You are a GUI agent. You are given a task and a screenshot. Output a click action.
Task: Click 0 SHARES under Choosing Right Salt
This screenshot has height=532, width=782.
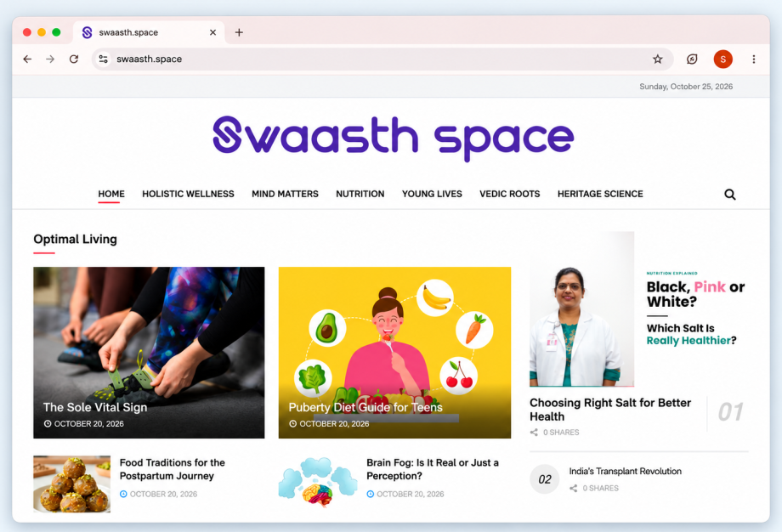pyautogui.click(x=561, y=433)
